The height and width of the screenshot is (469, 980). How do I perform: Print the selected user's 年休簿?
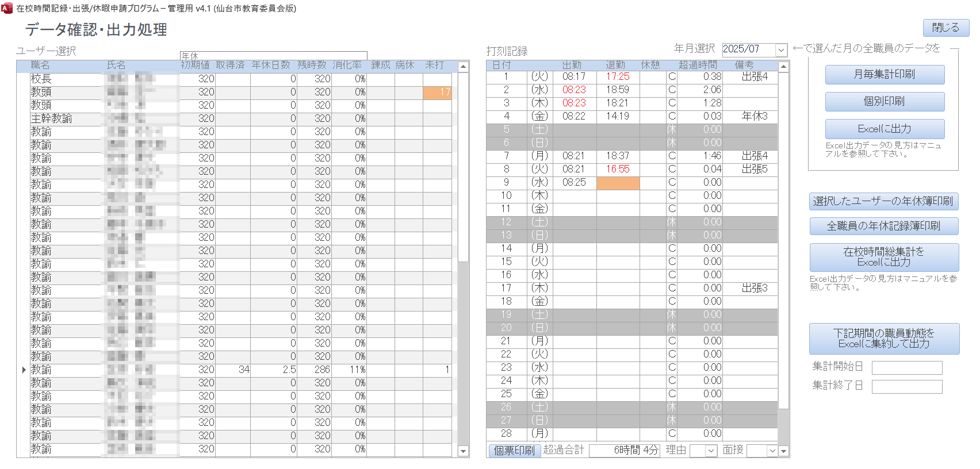click(x=883, y=201)
